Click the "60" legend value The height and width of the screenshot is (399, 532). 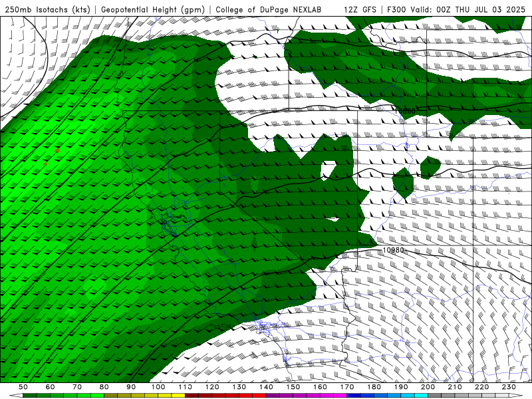click(50, 387)
